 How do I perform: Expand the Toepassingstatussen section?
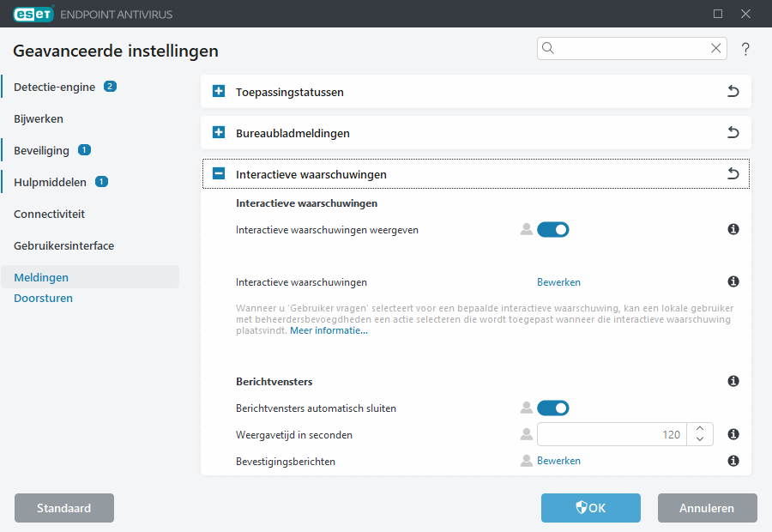pyautogui.click(x=218, y=91)
